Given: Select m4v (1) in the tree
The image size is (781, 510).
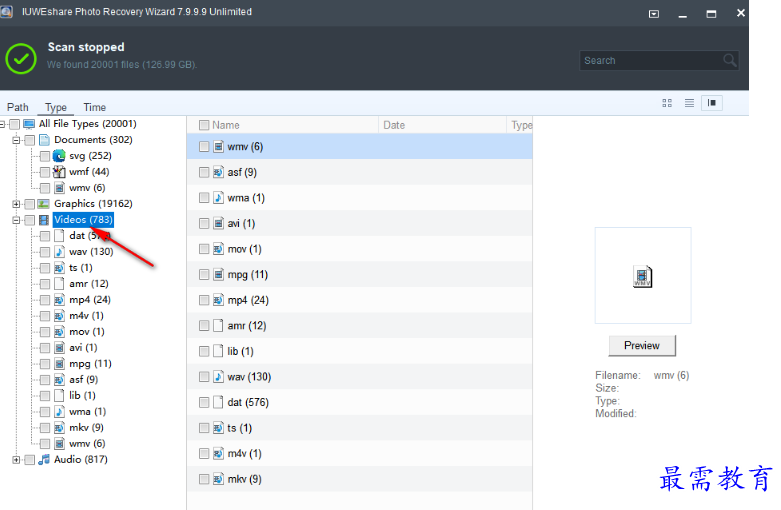Looking at the screenshot, I should click(87, 316).
